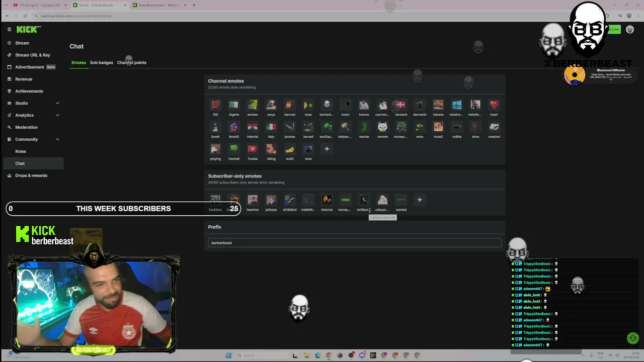
Task: Switch to the BerBerBeast Stream browser tab
Action: coord(159,5)
